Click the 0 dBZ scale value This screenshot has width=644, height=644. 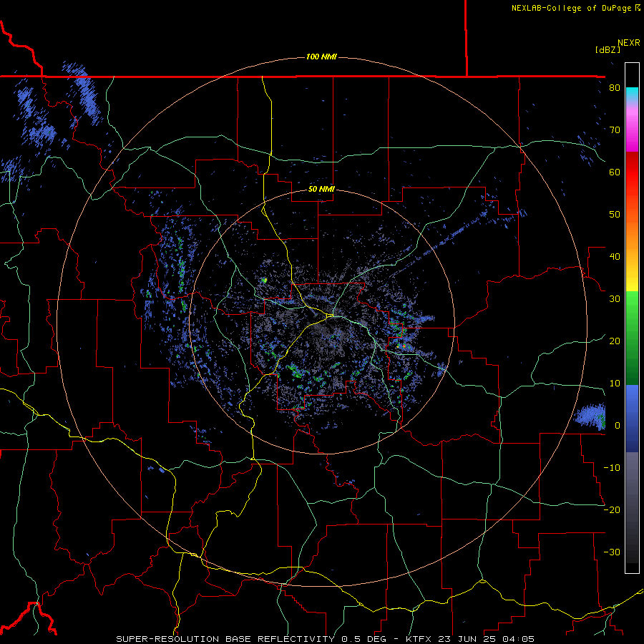click(x=617, y=426)
